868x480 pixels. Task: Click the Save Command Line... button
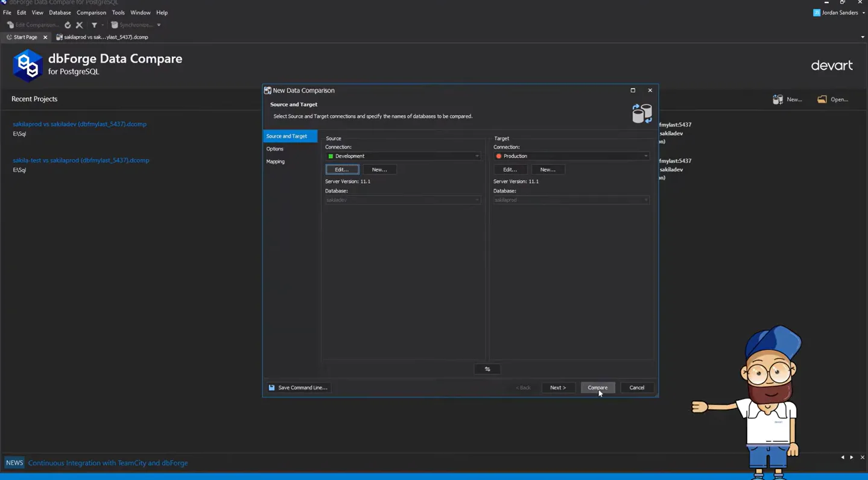pyautogui.click(x=298, y=388)
